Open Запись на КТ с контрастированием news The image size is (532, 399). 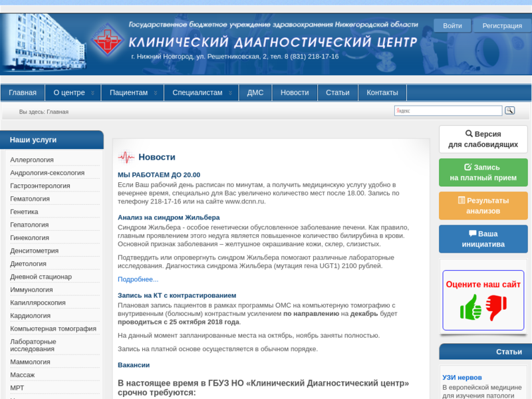coord(177,295)
